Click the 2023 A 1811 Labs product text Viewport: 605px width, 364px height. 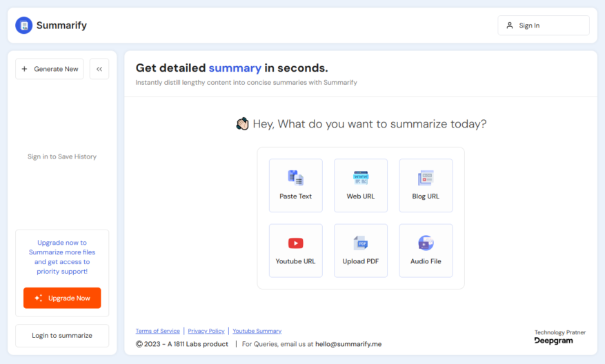coord(182,344)
